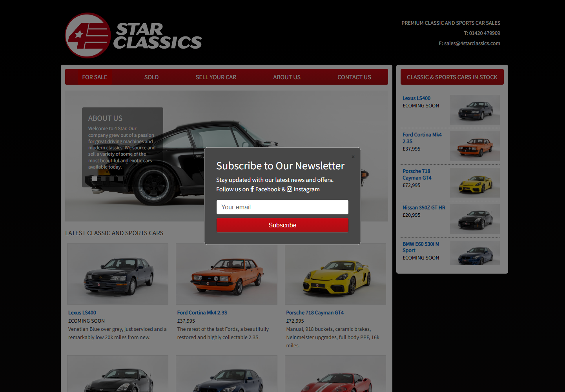Image resolution: width=565 pixels, height=392 pixels.
Task: Click the £20,995 price in the sidebar
Action: coord(411,215)
